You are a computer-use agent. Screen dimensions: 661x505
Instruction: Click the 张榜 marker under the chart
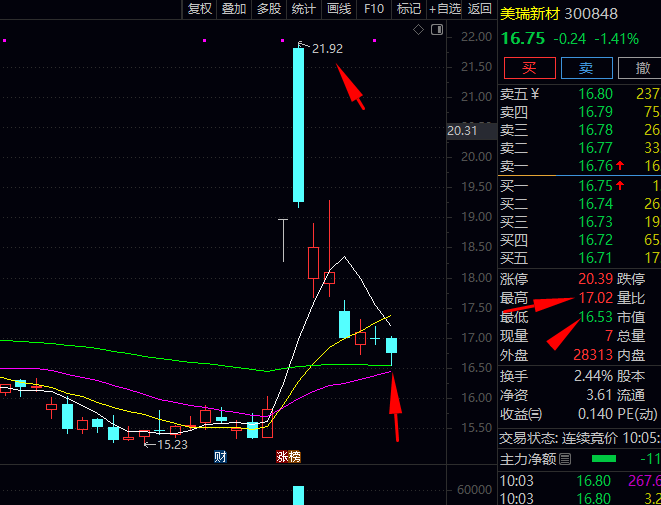pyautogui.click(x=289, y=457)
